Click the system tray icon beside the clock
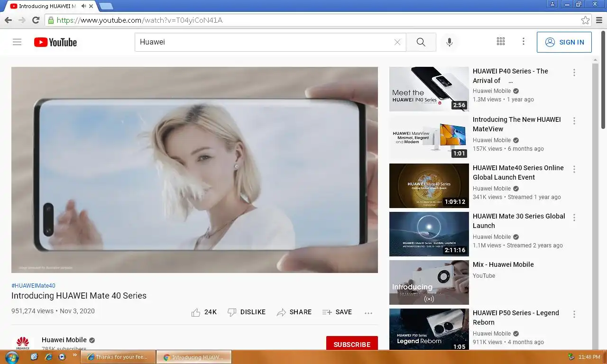 [x=571, y=357]
